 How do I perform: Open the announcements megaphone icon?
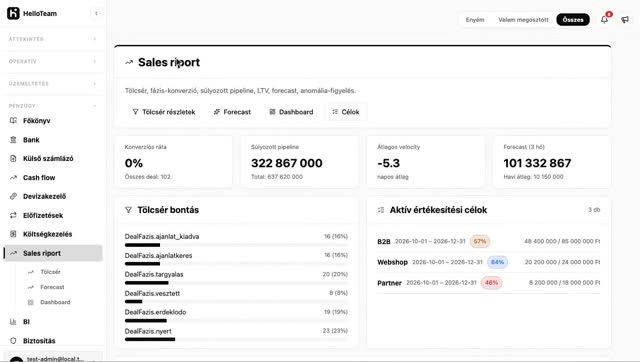[x=625, y=20]
